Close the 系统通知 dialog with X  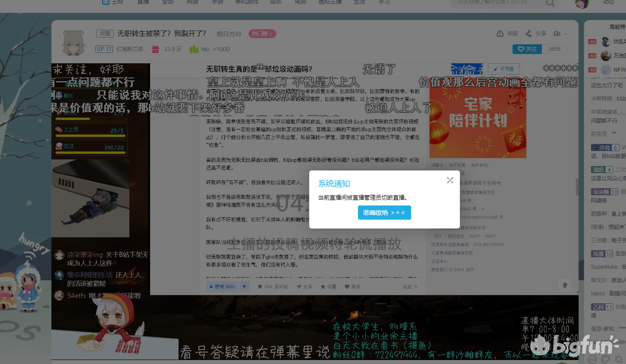pos(450,180)
